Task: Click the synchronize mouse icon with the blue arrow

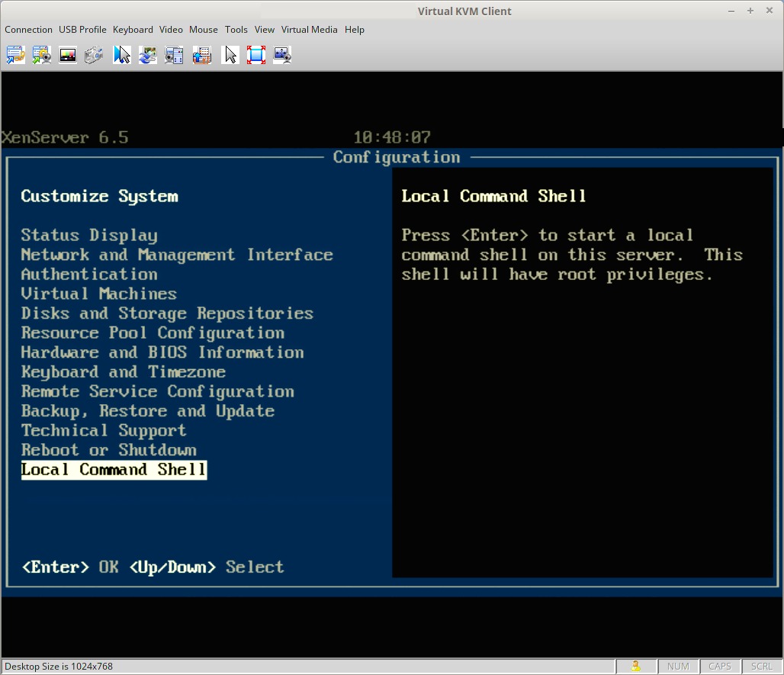Action: [121, 55]
